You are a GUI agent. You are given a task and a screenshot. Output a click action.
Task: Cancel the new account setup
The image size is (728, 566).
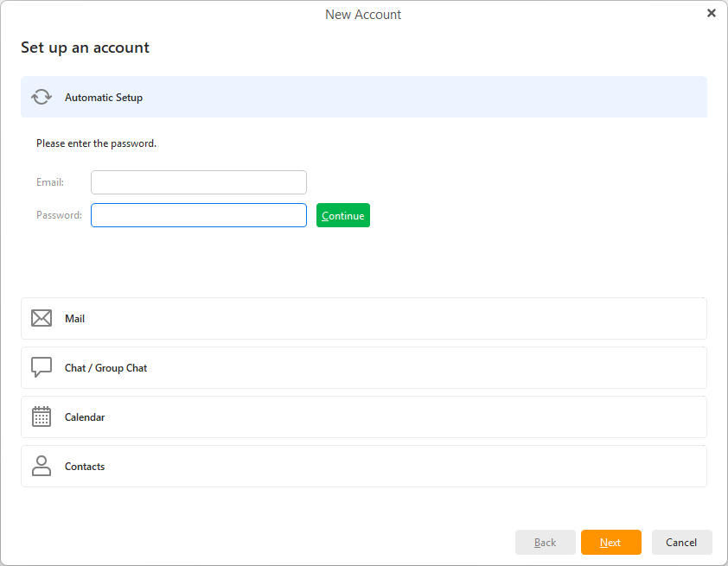(x=681, y=542)
